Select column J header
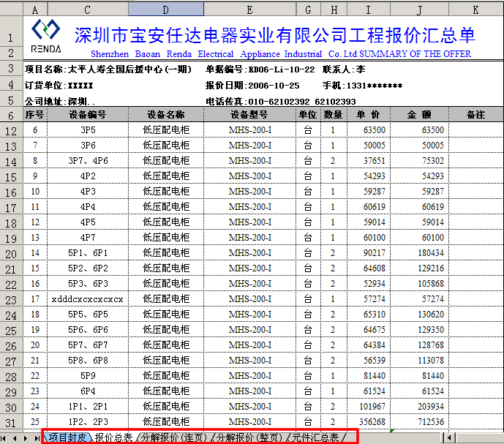This screenshot has width=504, height=444. click(x=419, y=10)
